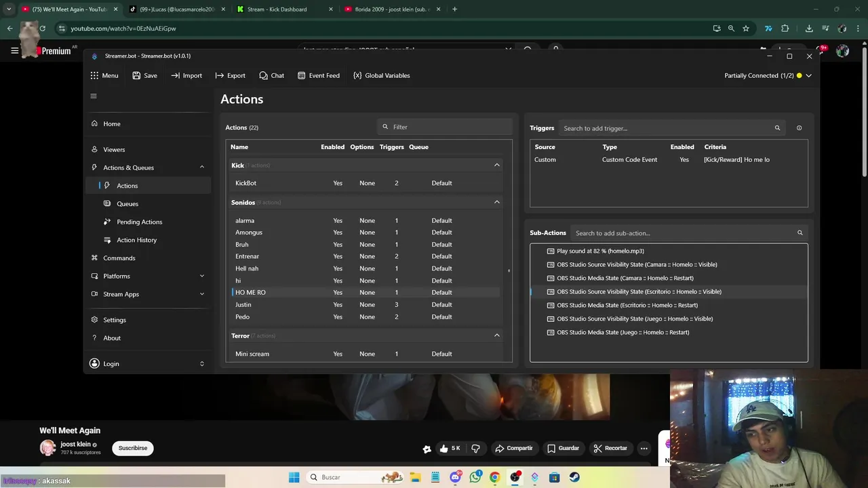Viewport: 868px width, 488px height.
Task: Select the Pedo action
Action: (x=366, y=317)
